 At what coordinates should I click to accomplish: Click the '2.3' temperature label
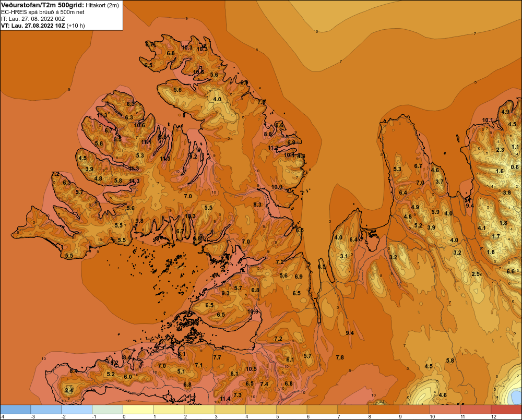pyautogui.click(x=500, y=150)
